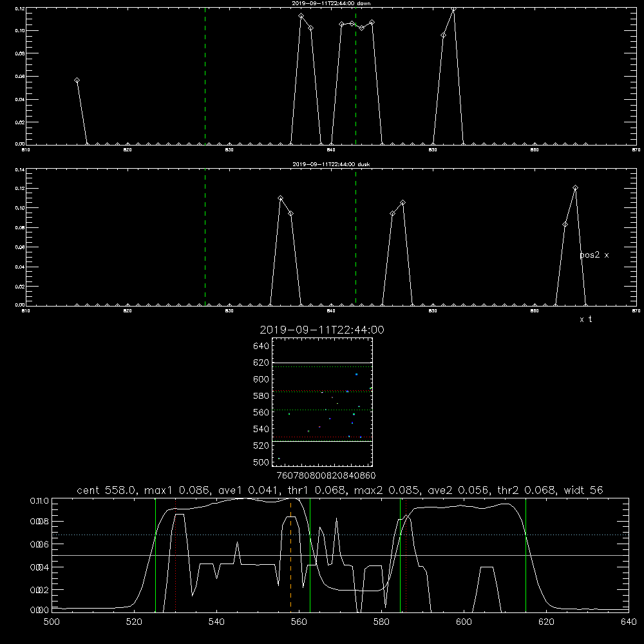The height and width of the screenshot is (644, 644).
Task: Click the right green dashed vertical line in dusk plot
Action: [355, 237]
